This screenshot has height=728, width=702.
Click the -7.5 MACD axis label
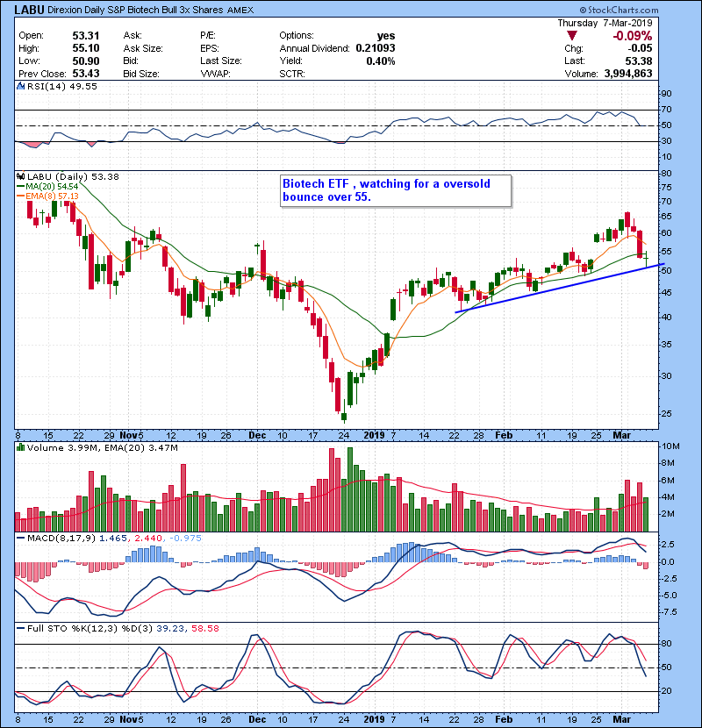[x=670, y=612]
